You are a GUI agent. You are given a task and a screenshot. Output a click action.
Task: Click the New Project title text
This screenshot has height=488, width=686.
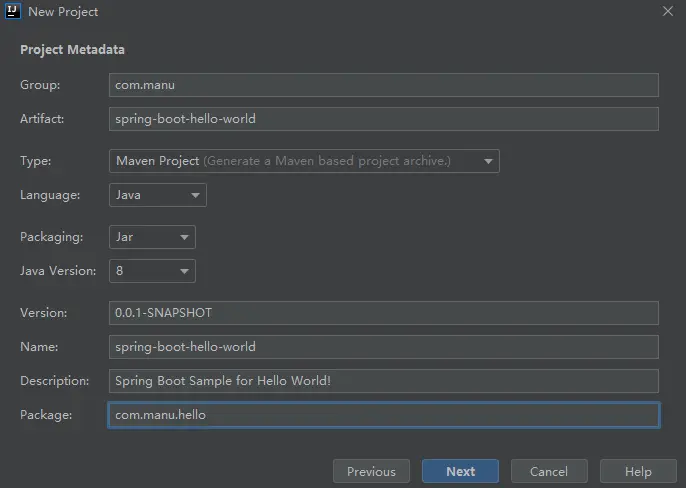63,12
